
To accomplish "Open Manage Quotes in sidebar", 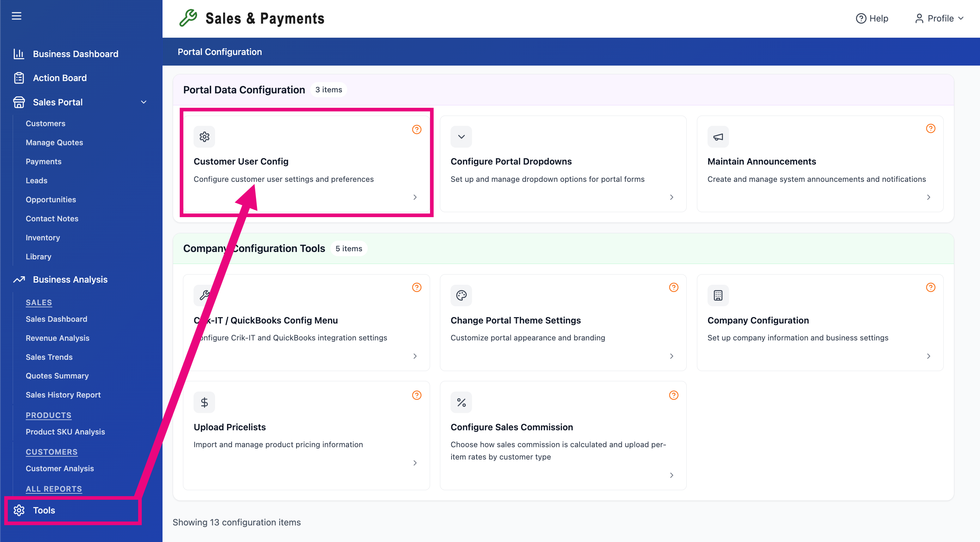I will point(54,142).
